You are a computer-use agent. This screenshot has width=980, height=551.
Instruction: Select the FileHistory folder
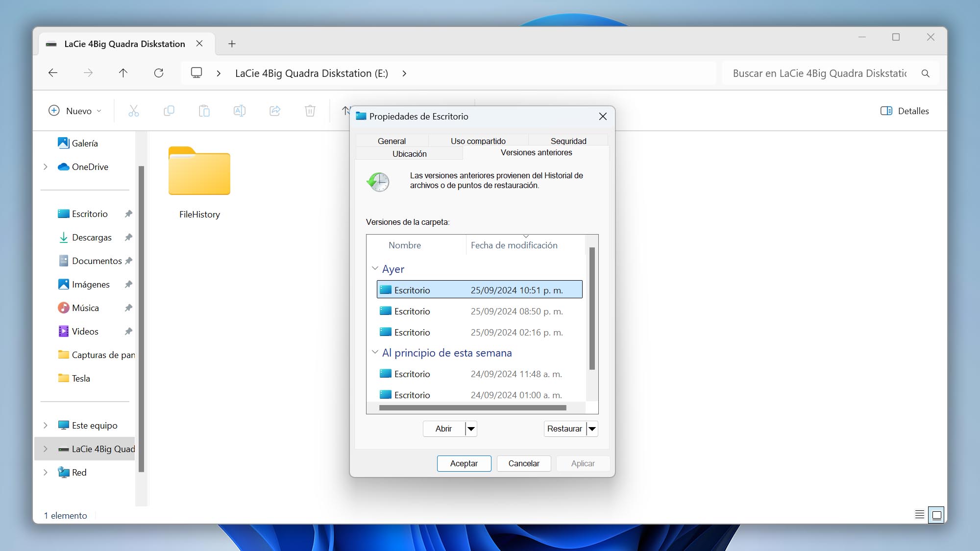pos(199,183)
